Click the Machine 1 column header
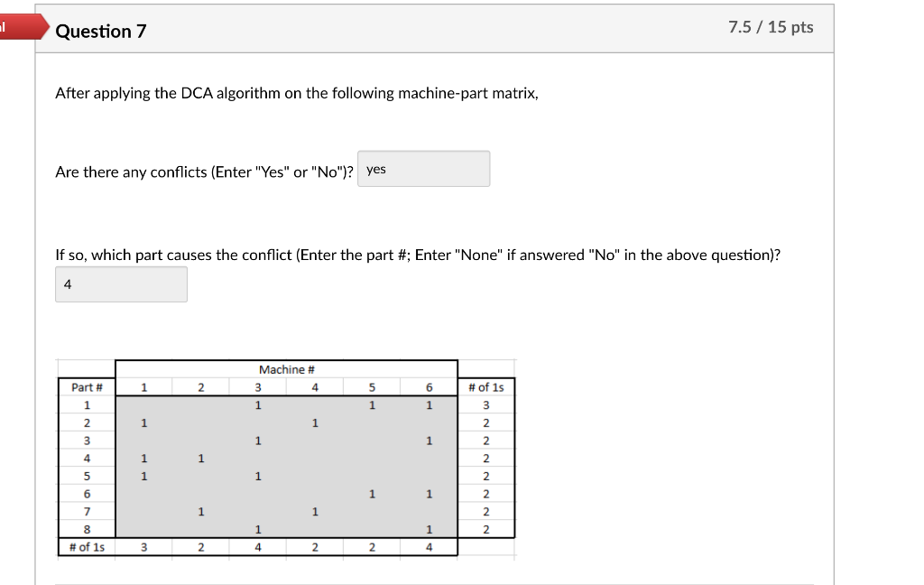 (x=143, y=386)
